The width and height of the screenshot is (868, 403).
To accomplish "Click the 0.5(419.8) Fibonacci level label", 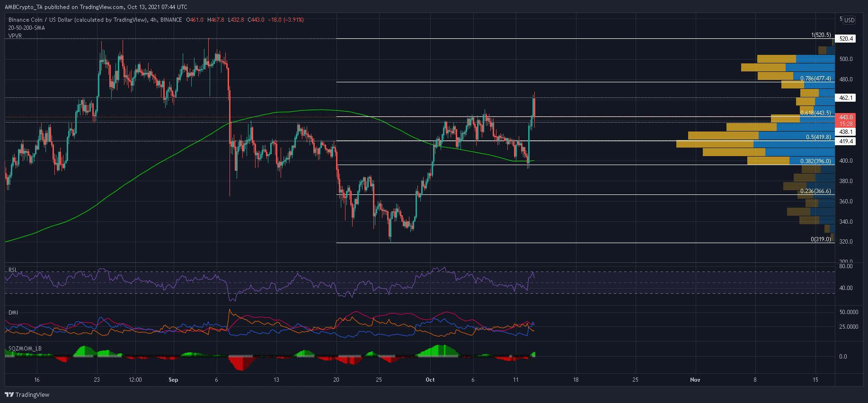I will (x=819, y=137).
